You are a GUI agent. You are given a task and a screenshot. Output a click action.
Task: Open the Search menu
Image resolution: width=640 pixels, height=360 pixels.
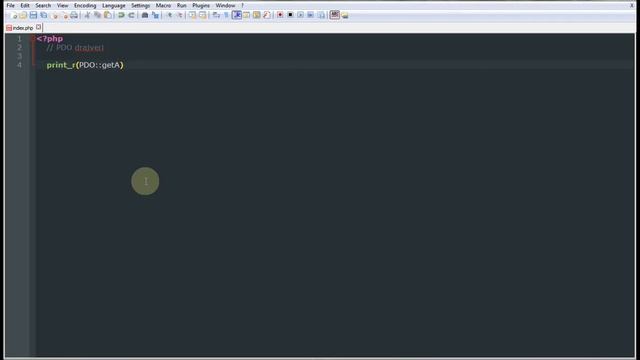[43, 5]
